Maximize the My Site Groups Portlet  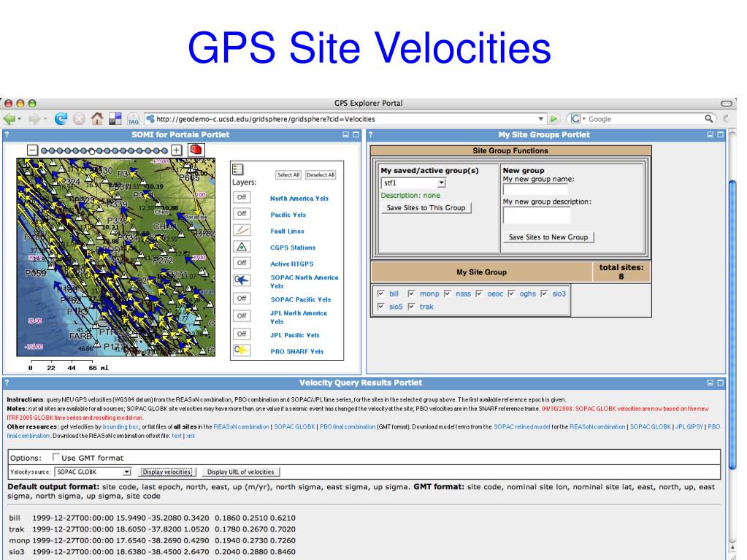720,135
